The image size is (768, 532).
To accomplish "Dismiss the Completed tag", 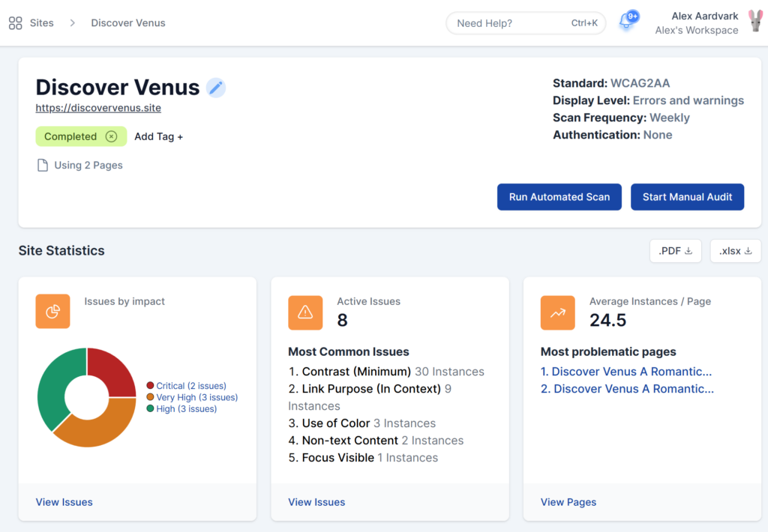I will pyautogui.click(x=110, y=136).
